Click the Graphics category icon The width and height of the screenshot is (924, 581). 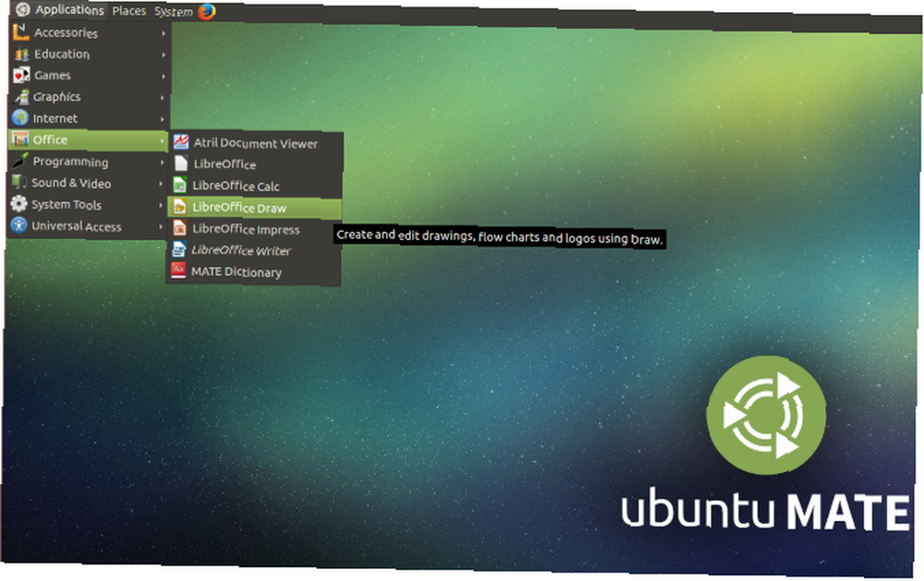click(21, 97)
